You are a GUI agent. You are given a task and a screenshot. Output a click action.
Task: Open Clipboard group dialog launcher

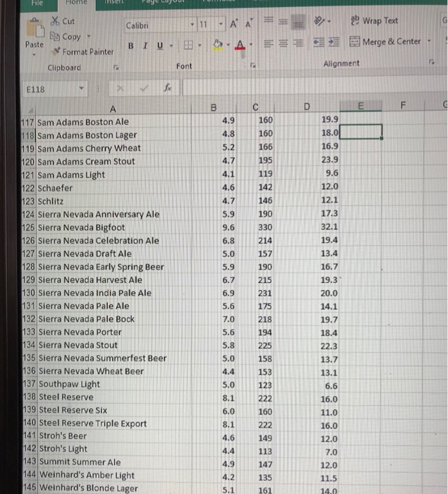pos(116,67)
